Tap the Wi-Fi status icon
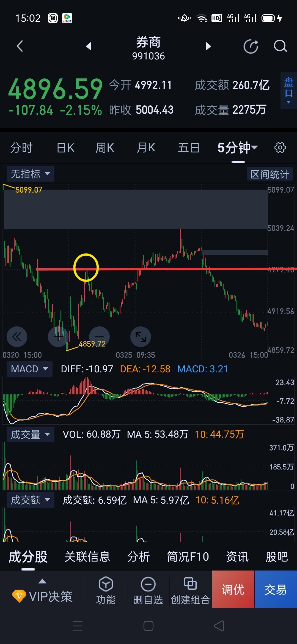297x644 pixels. [202, 18]
